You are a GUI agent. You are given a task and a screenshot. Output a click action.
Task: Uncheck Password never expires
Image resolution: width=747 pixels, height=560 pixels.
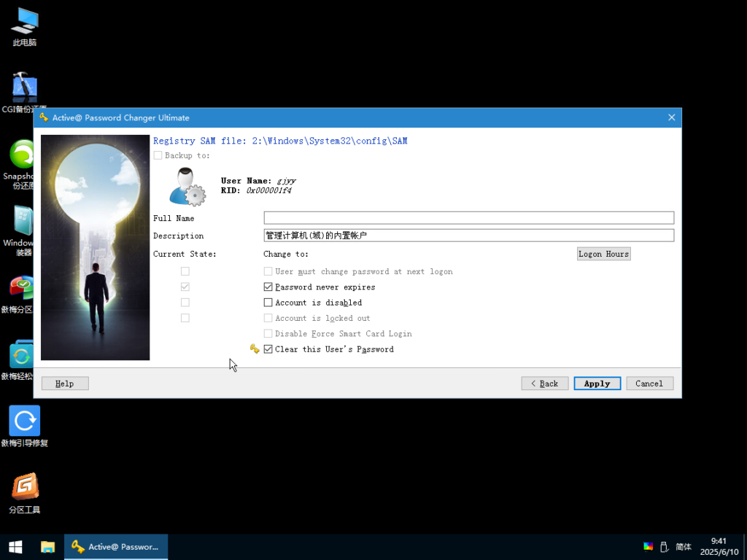point(268,287)
